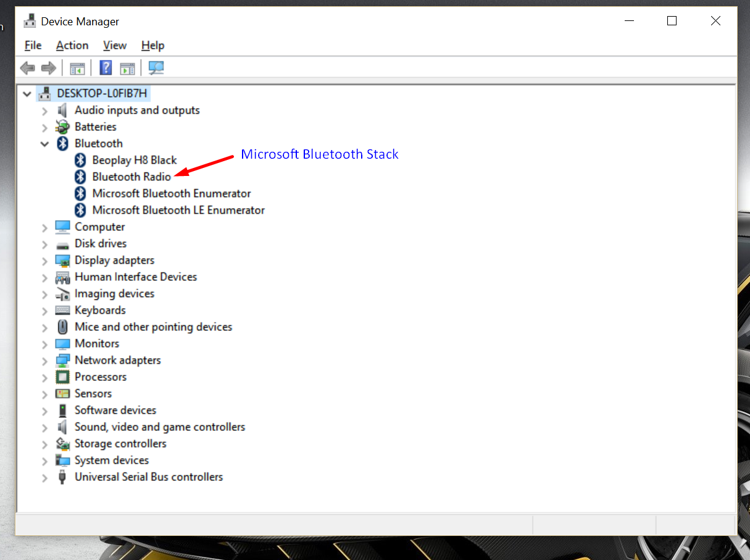
Task: Expand the Keyboards category
Action: pyautogui.click(x=44, y=311)
